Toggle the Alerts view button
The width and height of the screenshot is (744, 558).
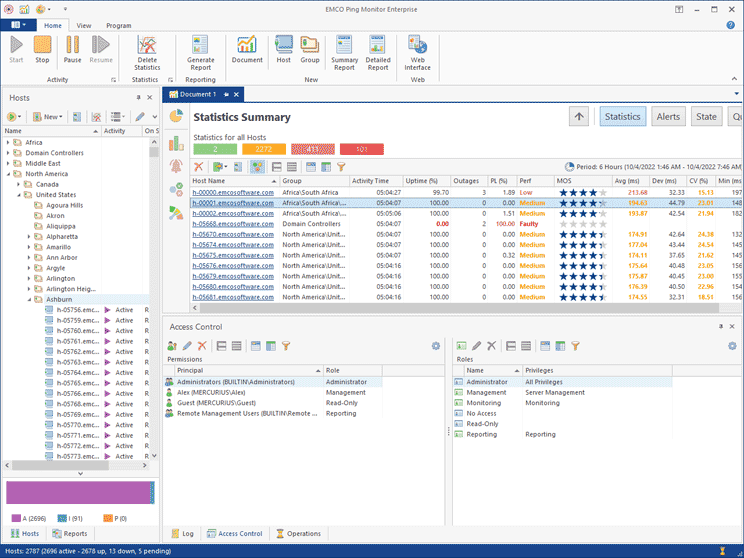pos(668,117)
